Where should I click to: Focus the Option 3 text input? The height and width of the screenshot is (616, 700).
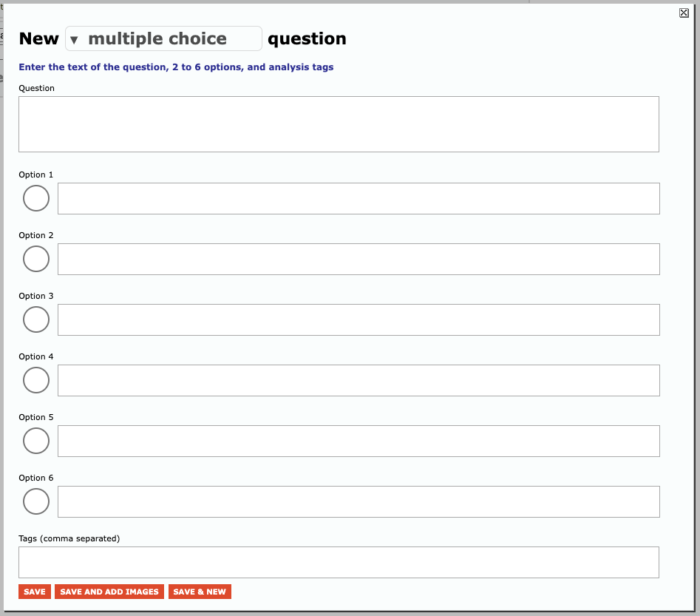click(x=359, y=319)
